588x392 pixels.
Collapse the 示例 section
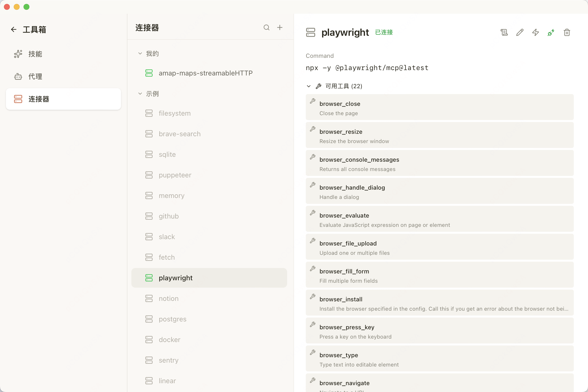coord(140,94)
